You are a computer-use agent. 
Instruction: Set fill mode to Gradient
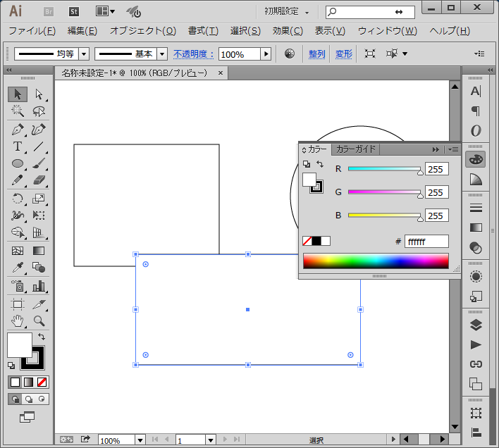coord(28,382)
